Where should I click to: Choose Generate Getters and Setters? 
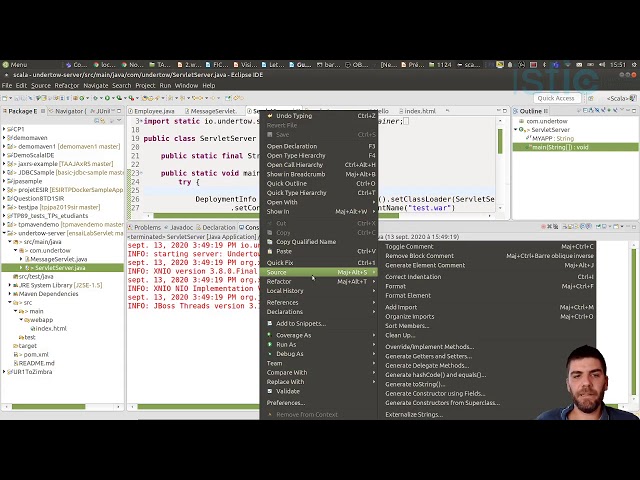tap(428, 356)
